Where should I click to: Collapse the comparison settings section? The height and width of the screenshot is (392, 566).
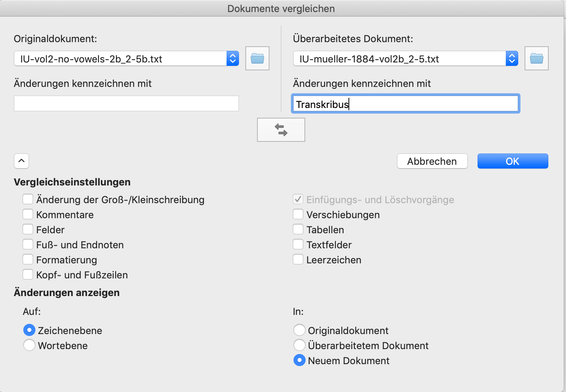(x=21, y=161)
